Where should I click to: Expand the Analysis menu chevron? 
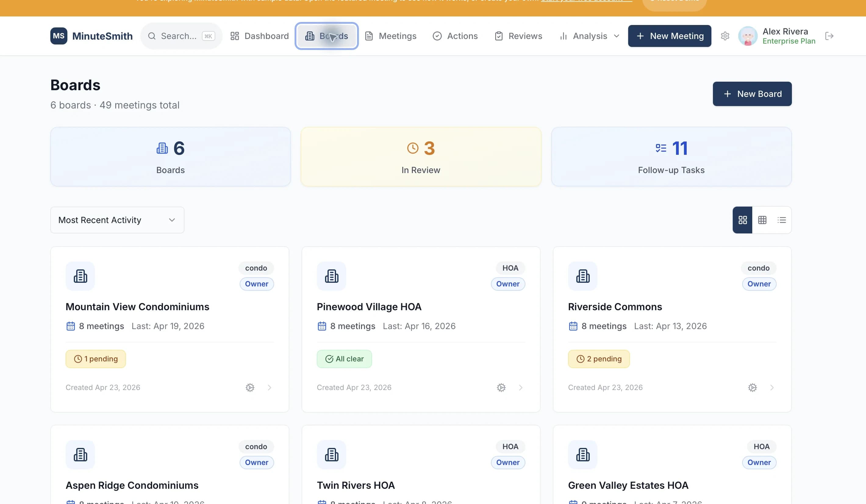616,36
